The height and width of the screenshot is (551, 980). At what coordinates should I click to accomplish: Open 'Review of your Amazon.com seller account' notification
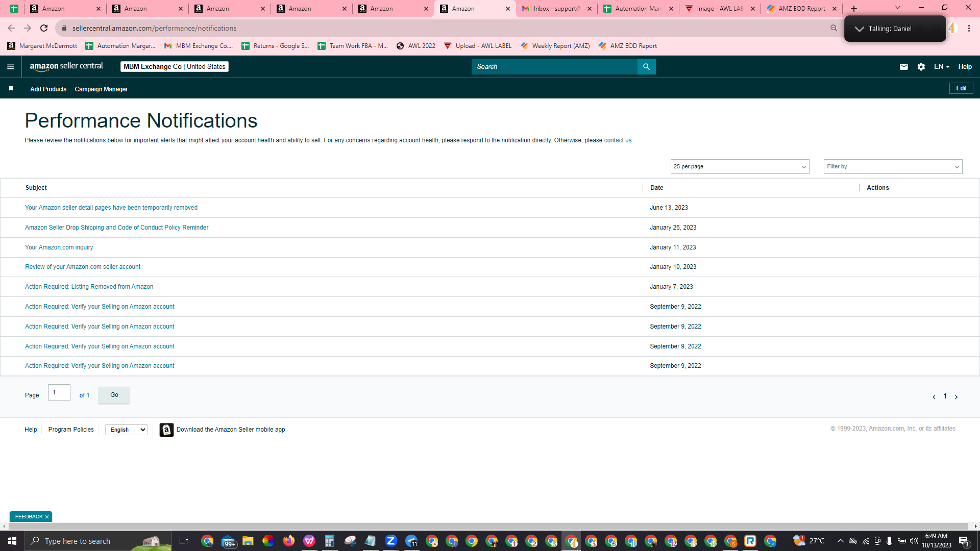coord(83,267)
